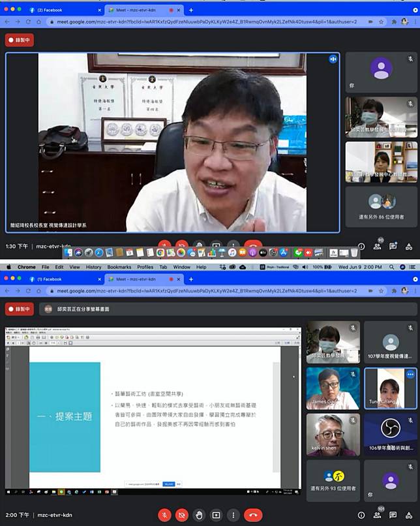The height and width of the screenshot is (526, 420).
Task: Open the History menu
Action: point(93,267)
